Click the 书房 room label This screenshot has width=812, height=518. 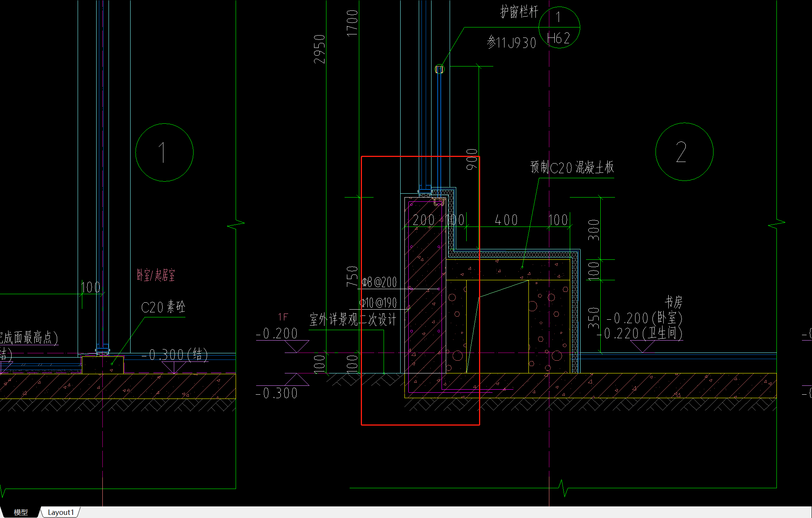click(674, 302)
